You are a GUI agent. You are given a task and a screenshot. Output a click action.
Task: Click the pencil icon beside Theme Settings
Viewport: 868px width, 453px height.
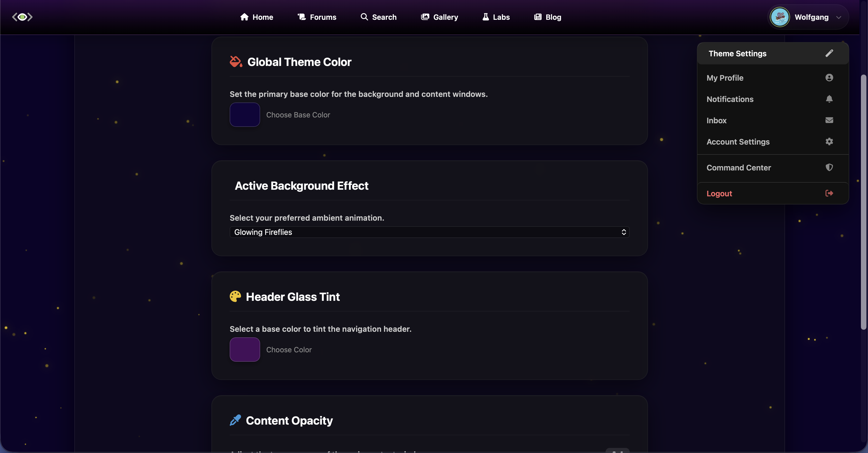point(829,53)
